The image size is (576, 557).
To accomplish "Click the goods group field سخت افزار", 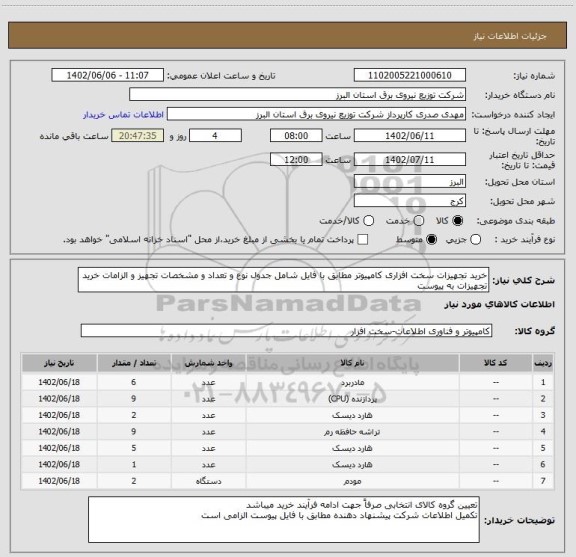I will pos(286,331).
